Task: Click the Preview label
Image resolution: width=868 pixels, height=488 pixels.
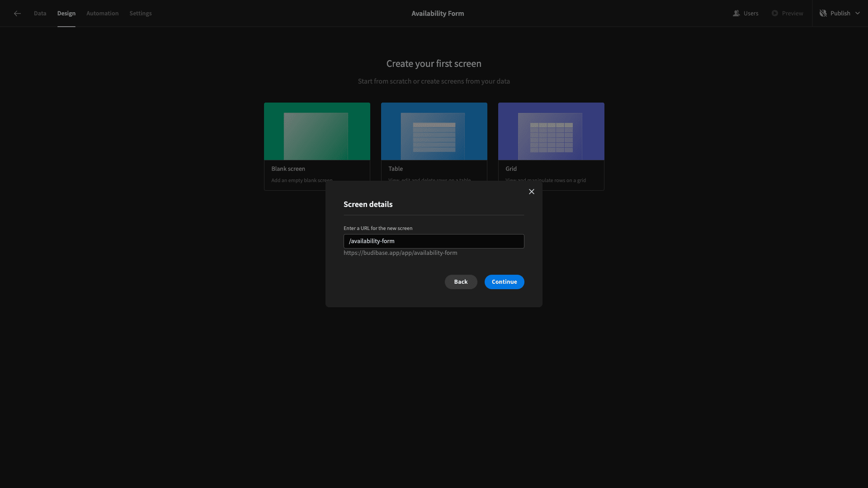Action: coord(793,14)
